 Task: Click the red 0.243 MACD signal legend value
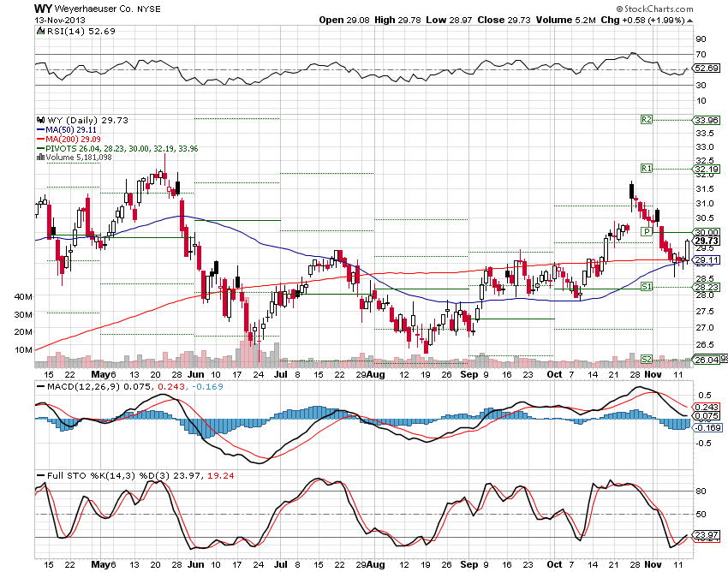point(170,387)
